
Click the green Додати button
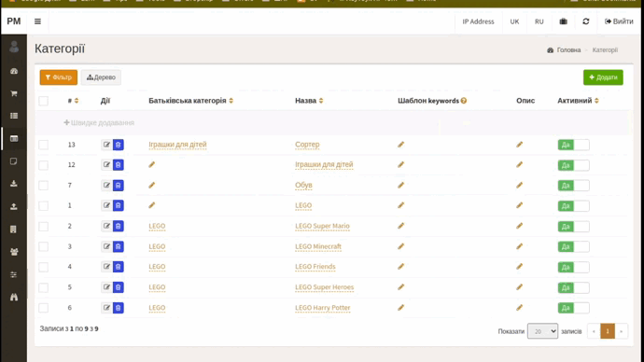pyautogui.click(x=603, y=77)
